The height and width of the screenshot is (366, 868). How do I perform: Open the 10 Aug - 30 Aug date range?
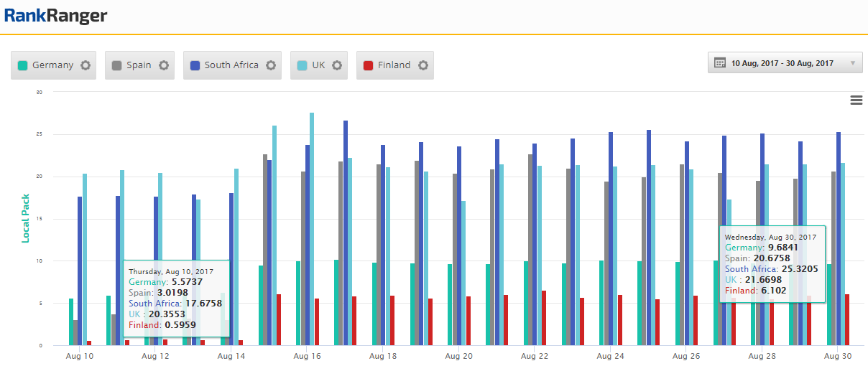[782, 63]
